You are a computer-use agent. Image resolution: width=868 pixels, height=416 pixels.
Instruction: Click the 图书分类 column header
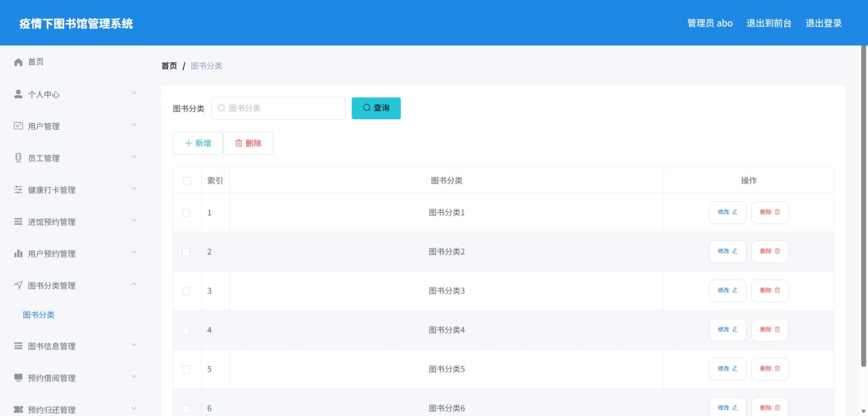click(x=447, y=180)
